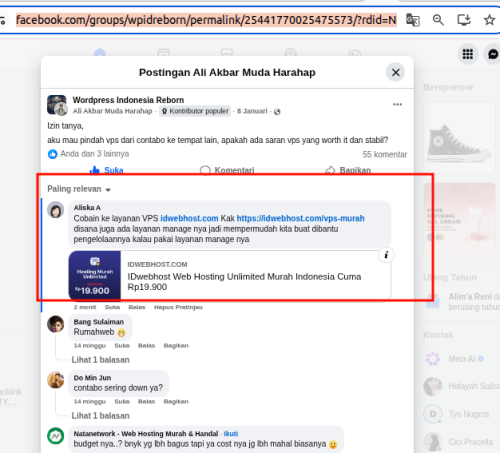Image resolution: width=500 pixels, height=453 pixels.
Task: Expand Lihat 1 balasan under Do Min Jun
Action: [100, 416]
